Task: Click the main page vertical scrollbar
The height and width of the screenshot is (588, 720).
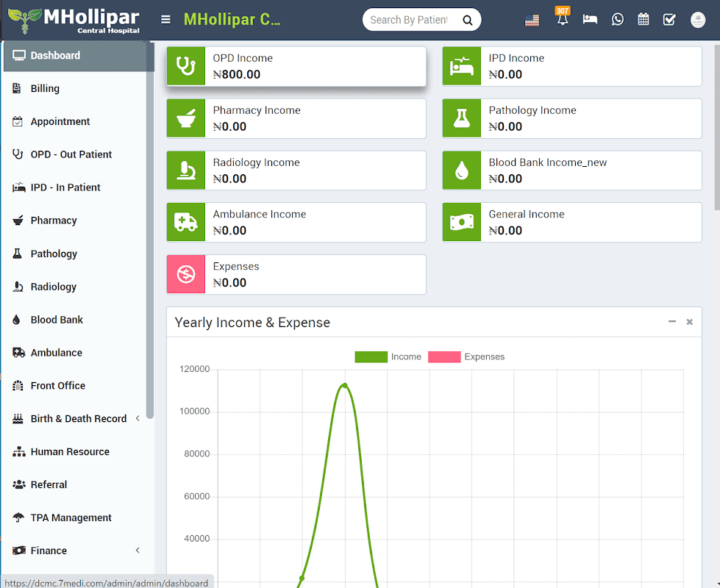Action: 717,128
